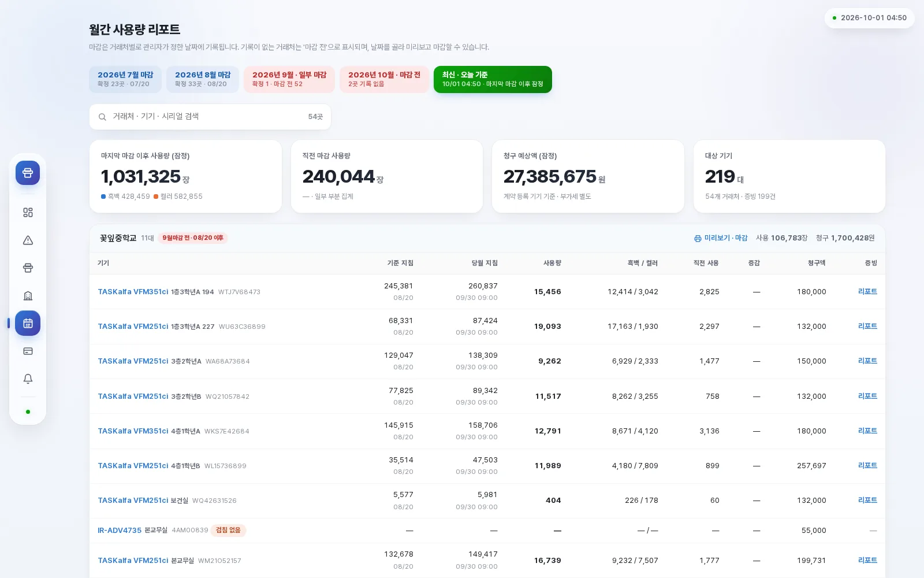Click the 꽃잎중학교 customer name heading
Screen dimensions: 924x578
coord(118,238)
